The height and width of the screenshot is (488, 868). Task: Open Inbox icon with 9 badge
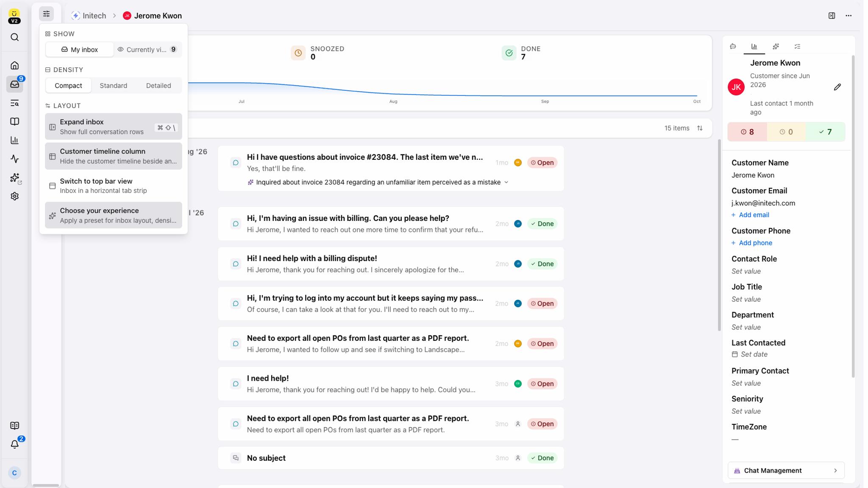(14, 84)
